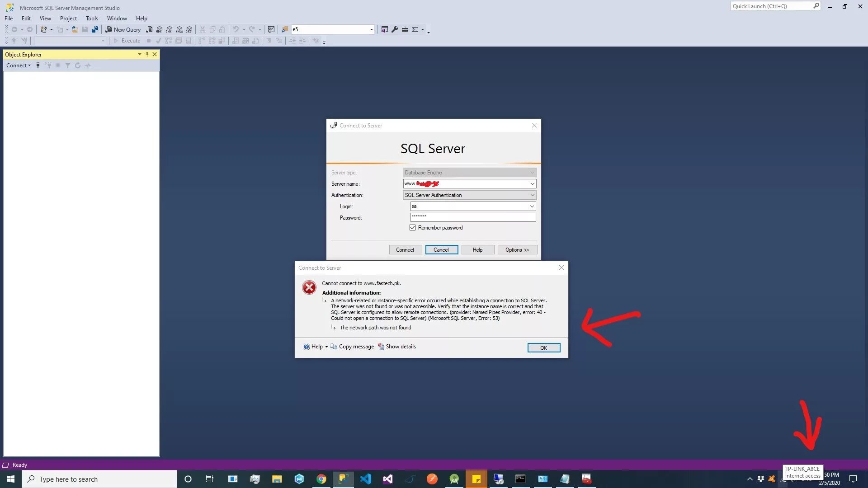This screenshot has height=488, width=868.
Task: Click the Execute query toolbar icon
Action: click(x=127, y=41)
